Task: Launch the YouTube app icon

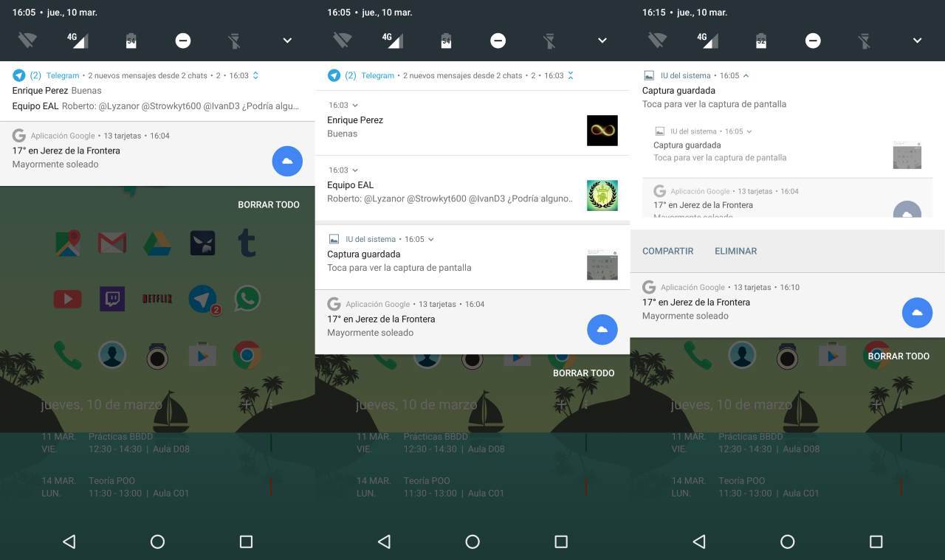Action: pyautogui.click(x=68, y=299)
